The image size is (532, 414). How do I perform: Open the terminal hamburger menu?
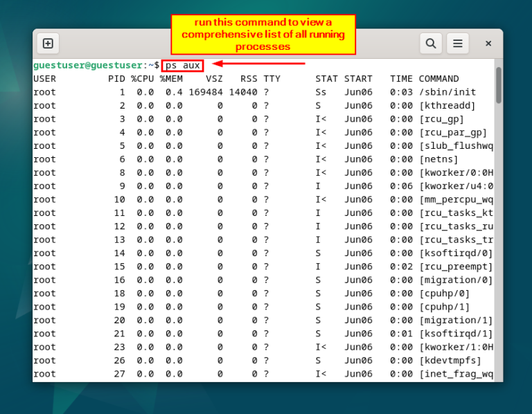457,44
